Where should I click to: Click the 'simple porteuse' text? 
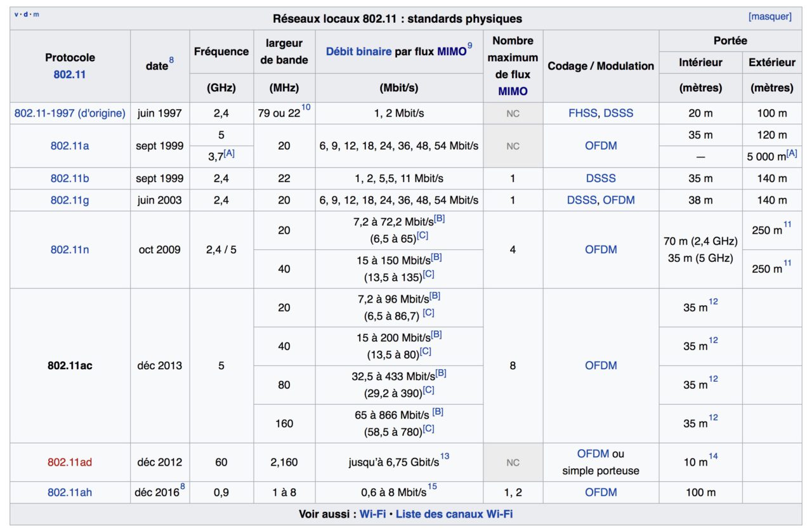[x=601, y=471]
